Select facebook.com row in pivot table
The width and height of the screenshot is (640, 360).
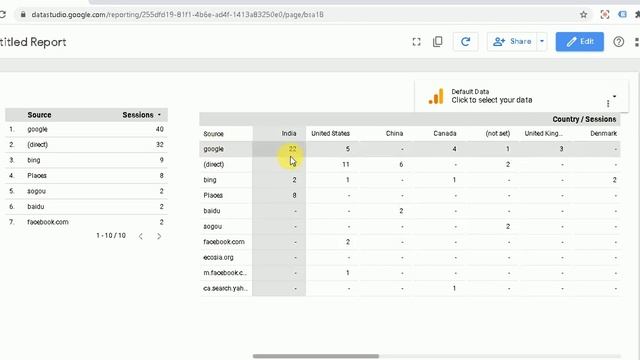[x=410, y=242]
